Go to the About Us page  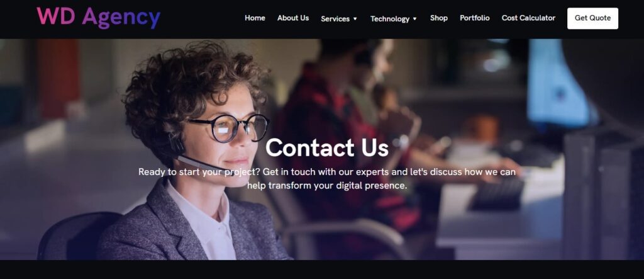tap(293, 18)
